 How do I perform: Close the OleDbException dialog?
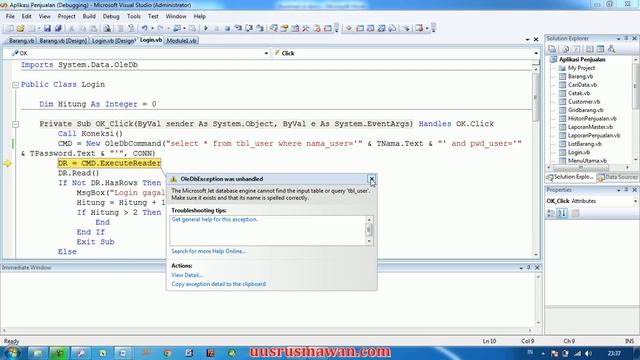click(x=371, y=179)
